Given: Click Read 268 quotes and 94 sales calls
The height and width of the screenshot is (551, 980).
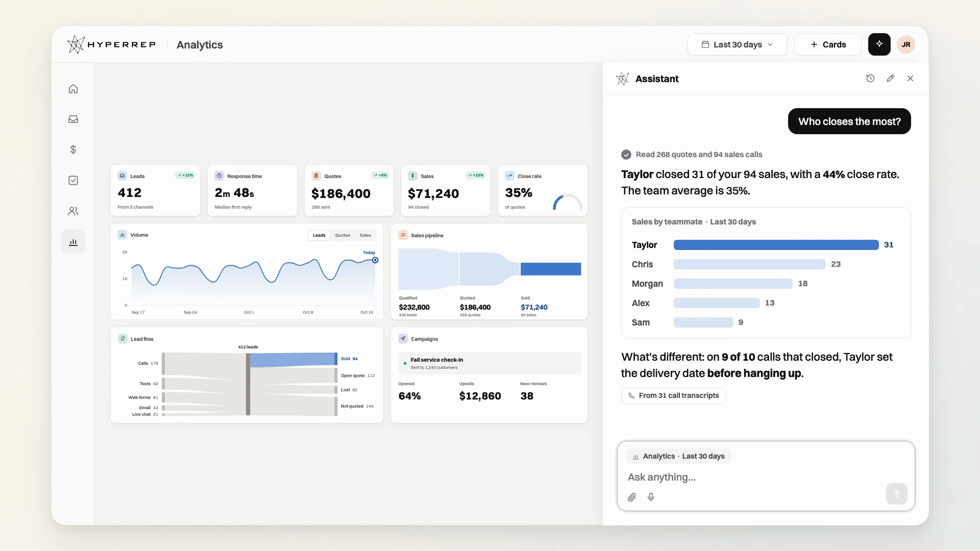Looking at the screenshot, I should coord(699,155).
